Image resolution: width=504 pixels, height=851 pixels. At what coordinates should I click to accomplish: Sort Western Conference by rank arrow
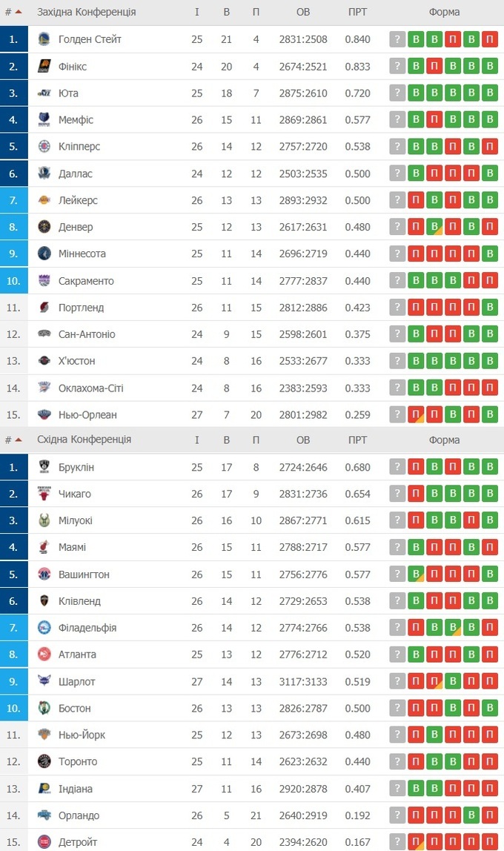[19, 12]
